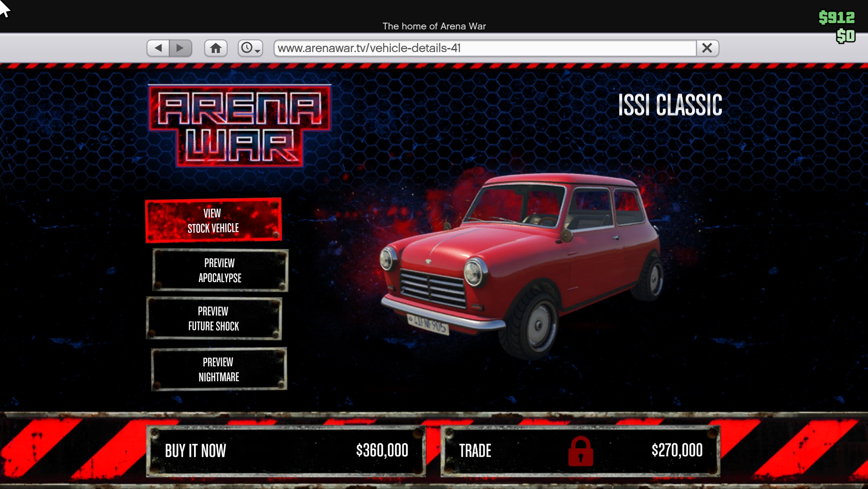Select the locked Trade price option
Image resolution: width=868 pixels, height=489 pixels.
(x=580, y=451)
